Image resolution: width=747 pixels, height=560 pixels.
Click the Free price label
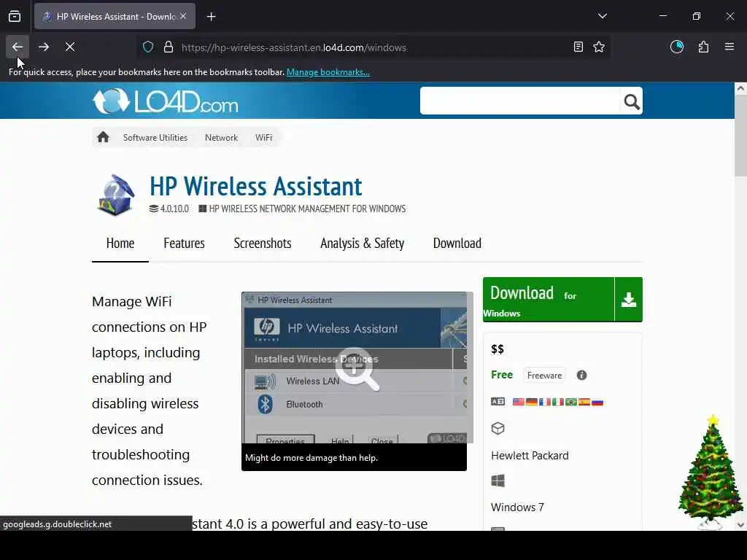502,375
